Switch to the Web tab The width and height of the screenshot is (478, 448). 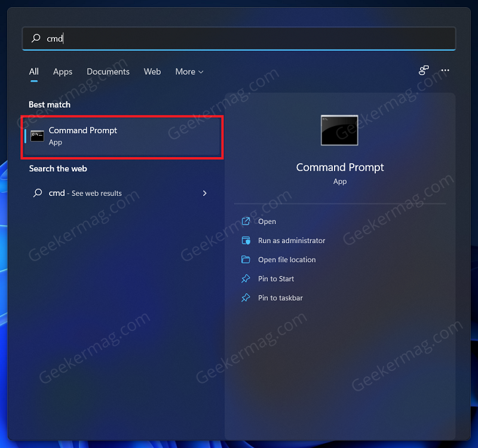click(x=152, y=72)
